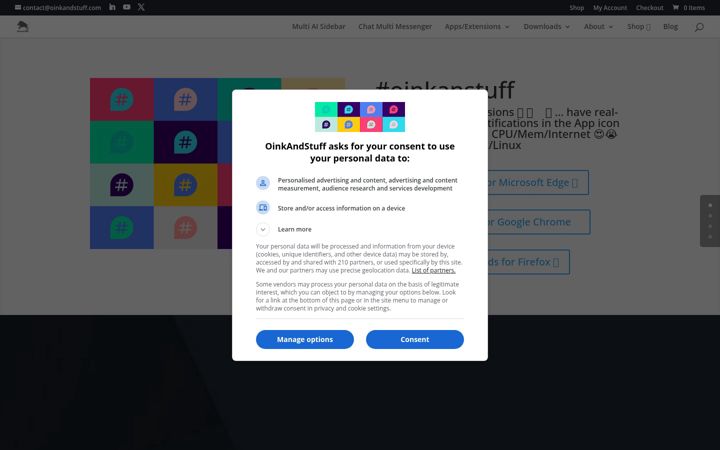This screenshot has height=450, width=720.
Task: Open the Blog menu item
Action: [670, 27]
